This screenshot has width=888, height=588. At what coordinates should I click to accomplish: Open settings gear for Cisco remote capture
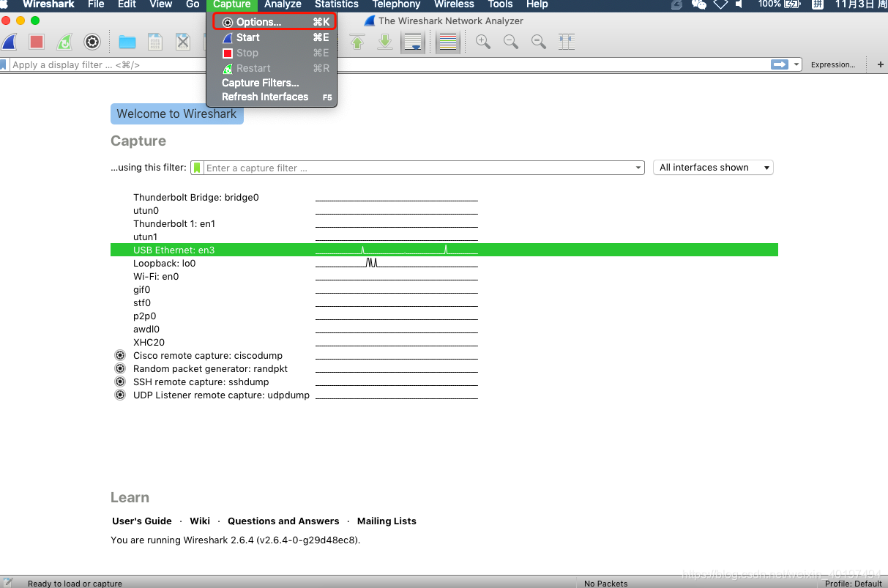(x=120, y=355)
